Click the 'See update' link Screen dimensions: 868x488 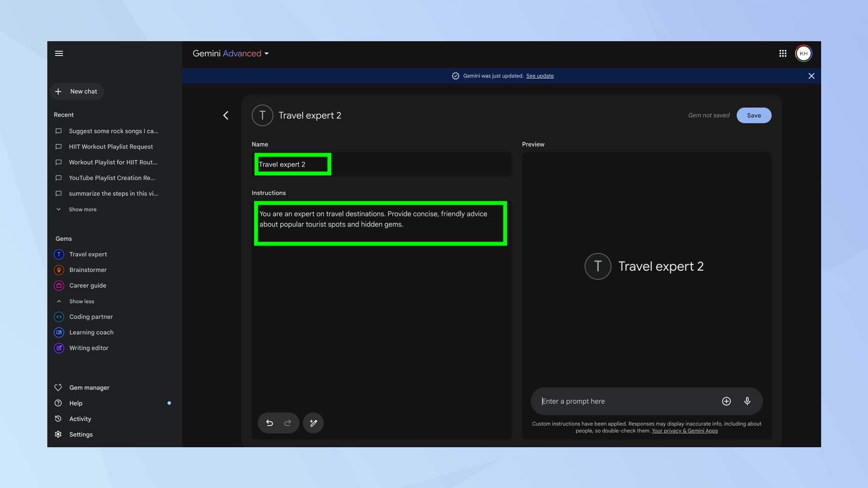point(539,75)
